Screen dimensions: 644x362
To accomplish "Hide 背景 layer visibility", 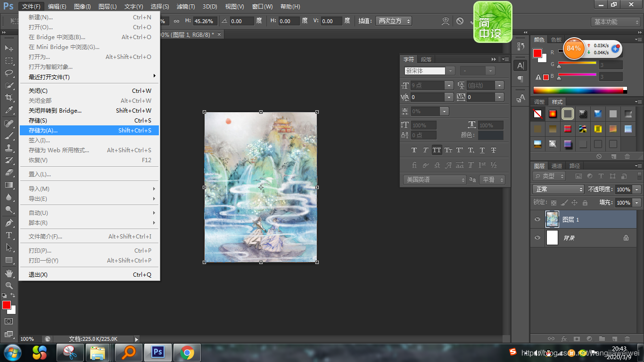I will click(537, 238).
